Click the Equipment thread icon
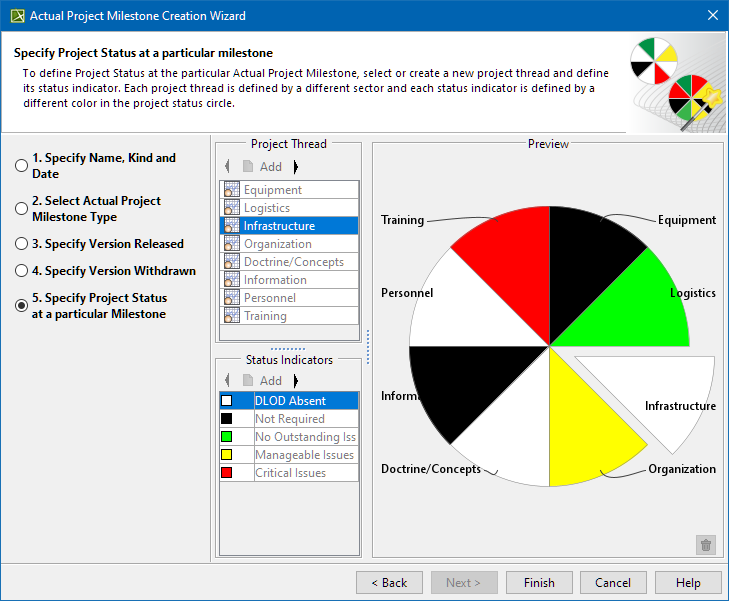Image resolution: width=729 pixels, height=601 pixels. pyautogui.click(x=231, y=190)
